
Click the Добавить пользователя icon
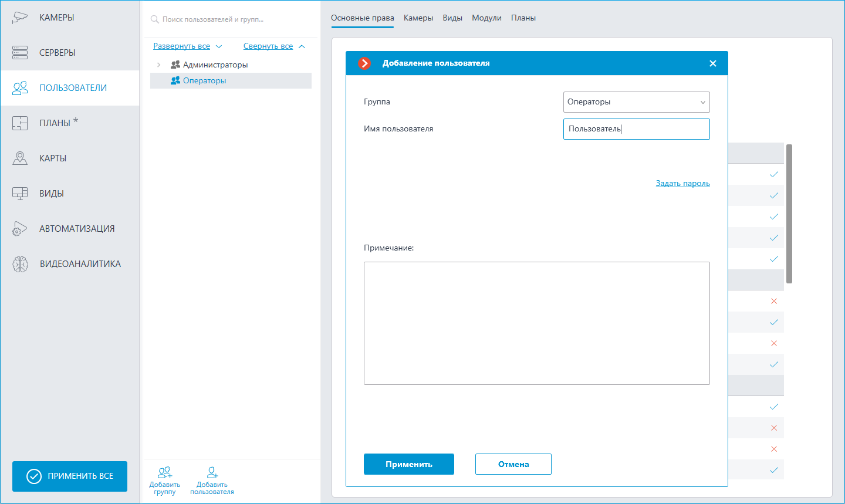pyautogui.click(x=212, y=472)
